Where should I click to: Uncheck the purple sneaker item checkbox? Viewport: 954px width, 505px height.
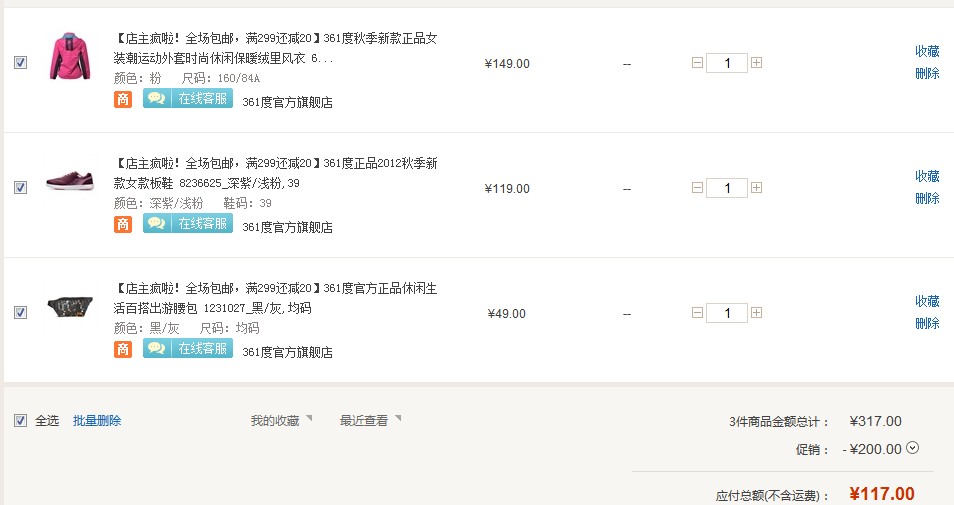(x=21, y=187)
